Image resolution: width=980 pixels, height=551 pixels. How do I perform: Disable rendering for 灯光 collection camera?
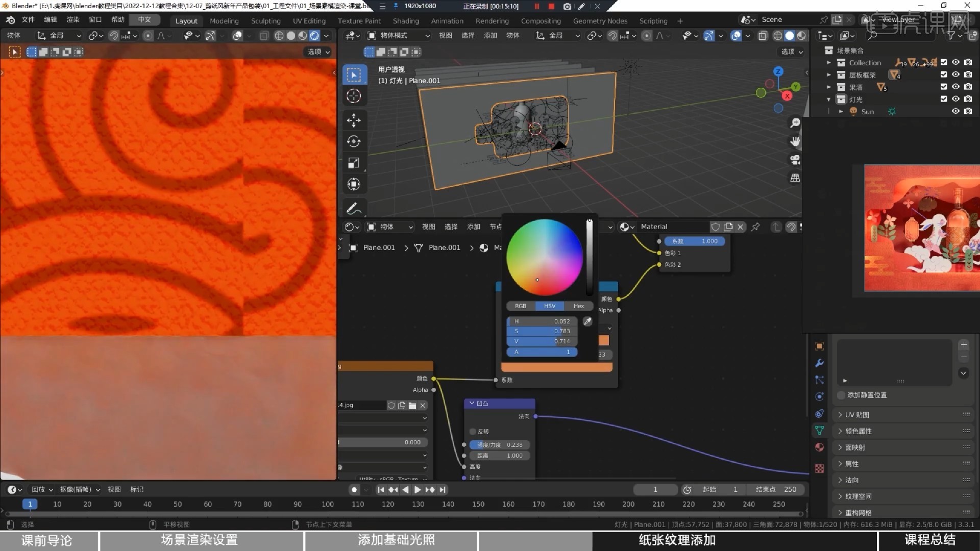coord(968,99)
